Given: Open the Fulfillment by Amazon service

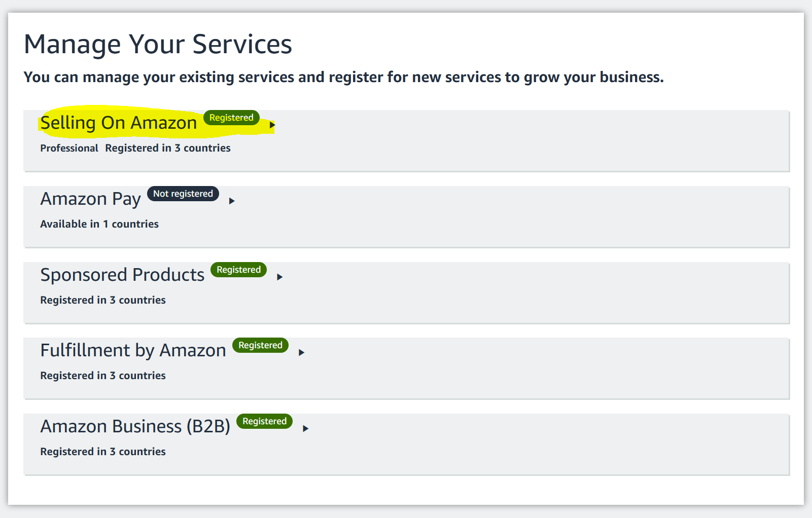Looking at the screenshot, I should (x=133, y=350).
